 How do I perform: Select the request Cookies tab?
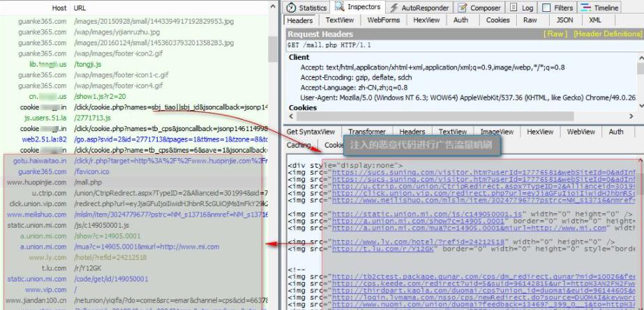(x=497, y=20)
